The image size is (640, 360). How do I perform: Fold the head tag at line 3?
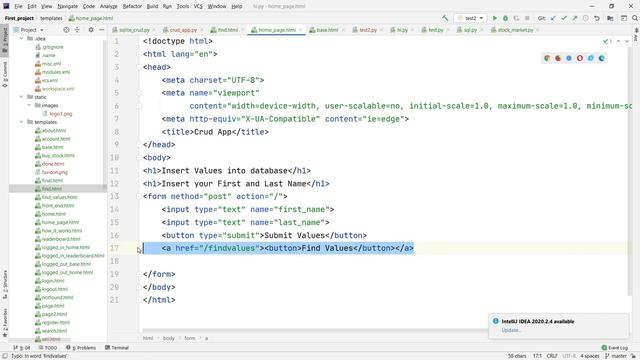pyautogui.click(x=139, y=67)
